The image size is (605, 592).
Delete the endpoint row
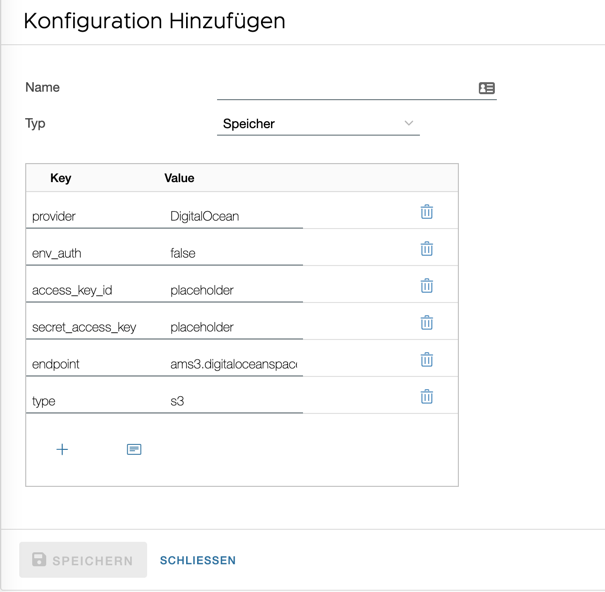pos(427,360)
